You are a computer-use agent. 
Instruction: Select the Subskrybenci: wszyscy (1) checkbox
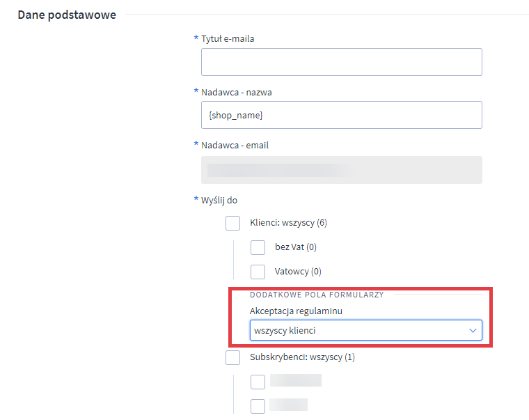click(233, 357)
